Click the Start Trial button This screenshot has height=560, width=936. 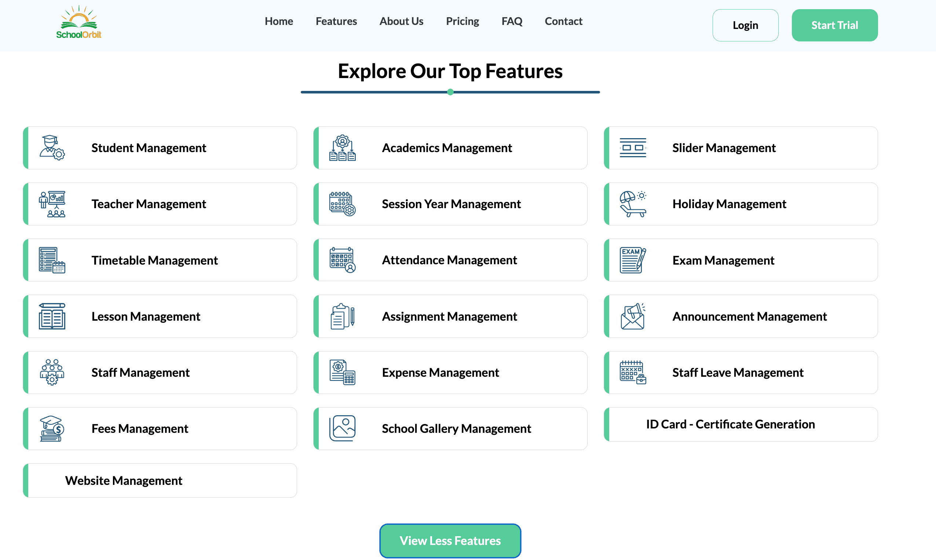tap(834, 25)
